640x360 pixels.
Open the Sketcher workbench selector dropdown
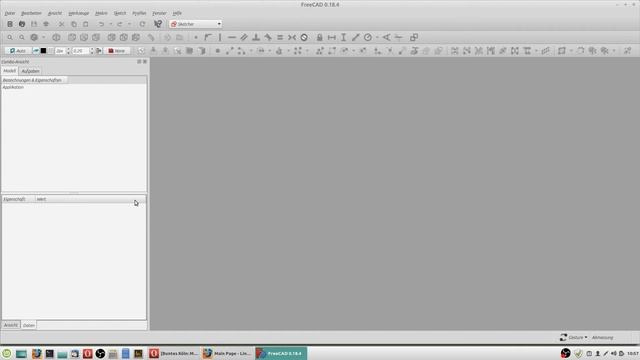pyautogui.click(x=196, y=24)
